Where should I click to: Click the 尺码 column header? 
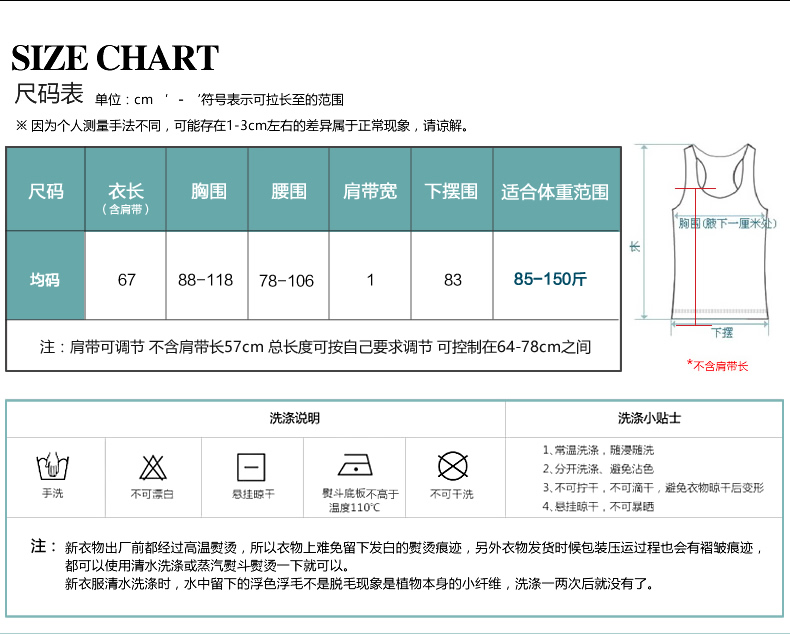tap(46, 191)
